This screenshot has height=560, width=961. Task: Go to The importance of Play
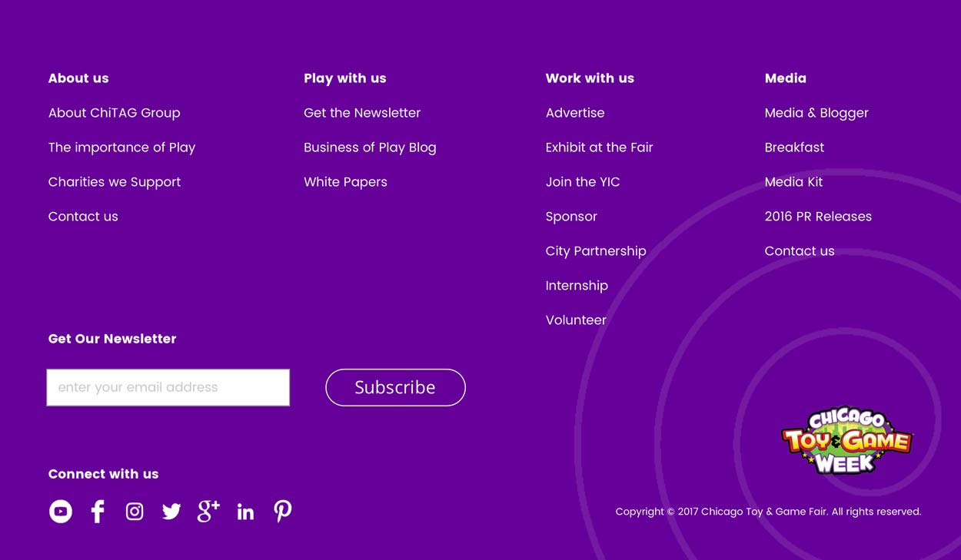coord(122,147)
